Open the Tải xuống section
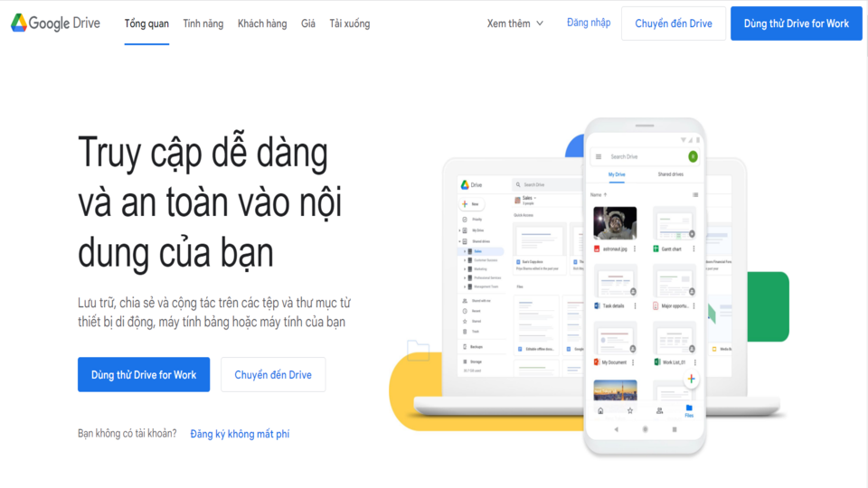Screen dimensions: 868x488 tap(350, 23)
